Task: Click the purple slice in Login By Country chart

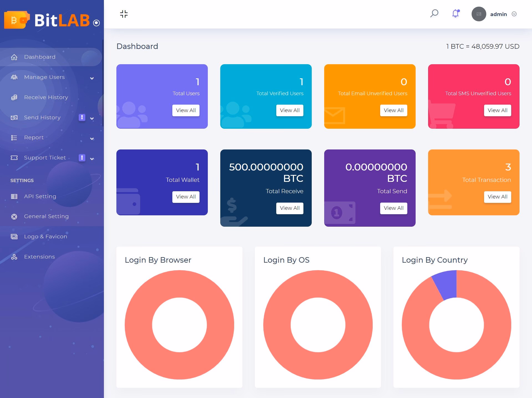Action: (x=447, y=285)
